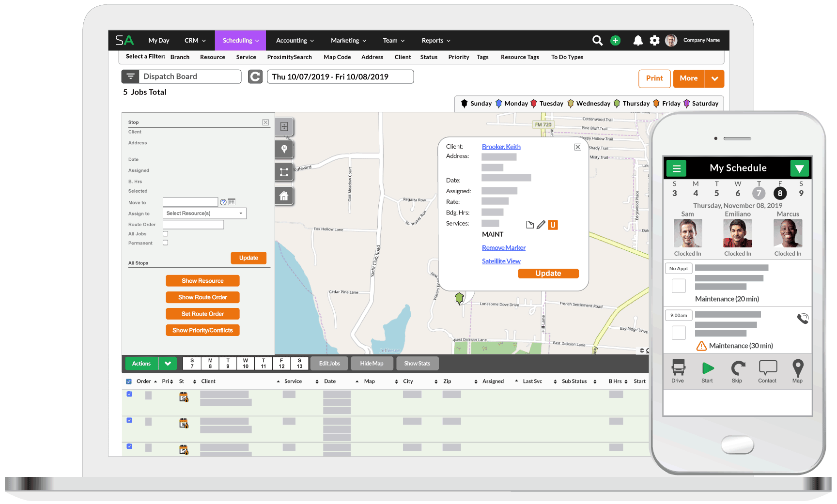837x504 pixels.
Task: Select the To Do Types filter
Action: [x=567, y=57]
